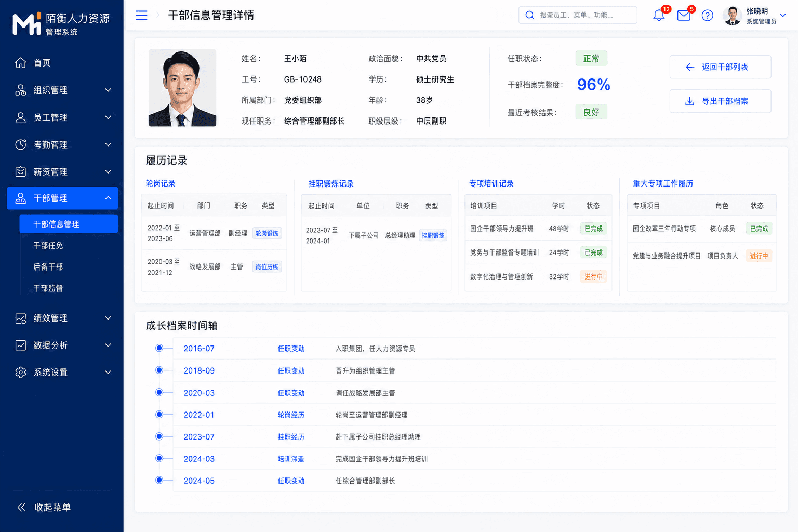798x532 pixels.
Task: Click the download icon in 导出干部档案
Action: tap(690, 101)
